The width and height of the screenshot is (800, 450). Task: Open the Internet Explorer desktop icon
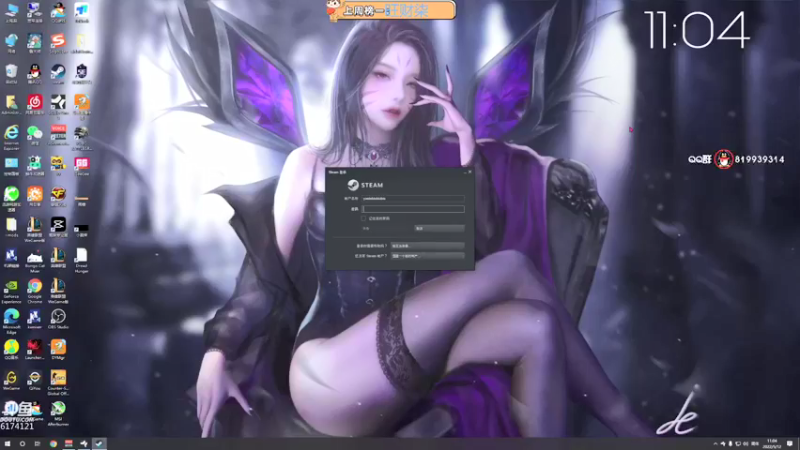(11, 137)
